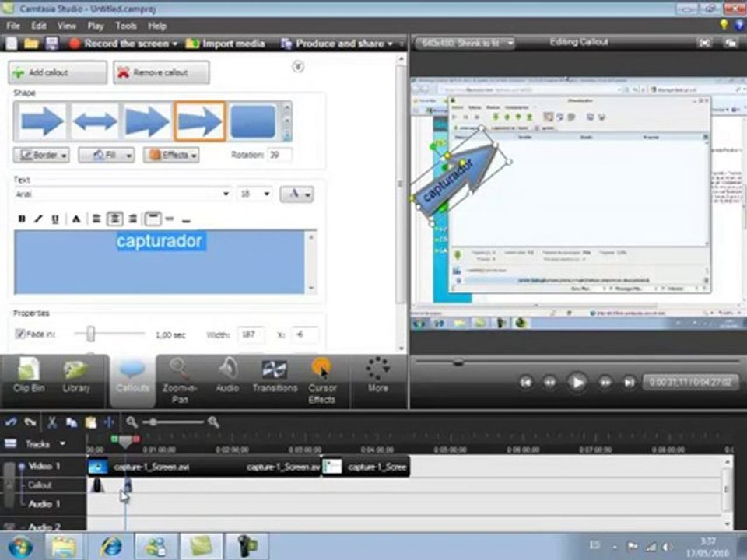The height and width of the screenshot is (560, 747).
Task: Open the Transitions tab
Action: pos(275,376)
